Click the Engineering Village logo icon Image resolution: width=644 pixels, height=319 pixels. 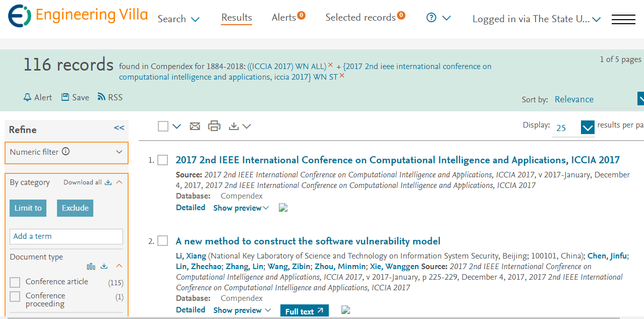pos(19,16)
